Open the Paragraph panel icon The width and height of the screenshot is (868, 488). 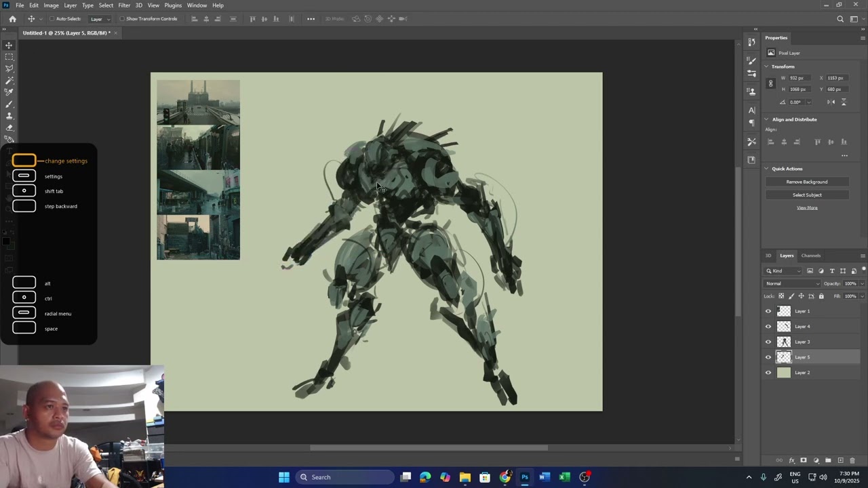tap(751, 123)
